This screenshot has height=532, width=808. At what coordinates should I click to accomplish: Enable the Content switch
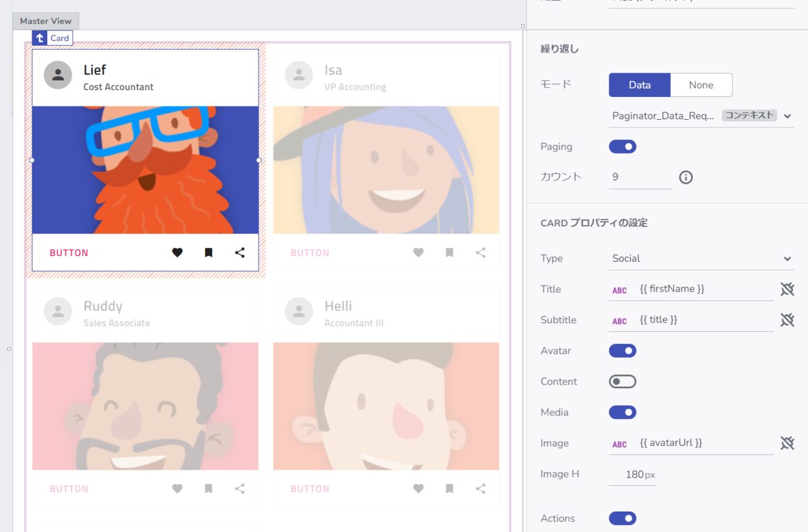(x=622, y=381)
